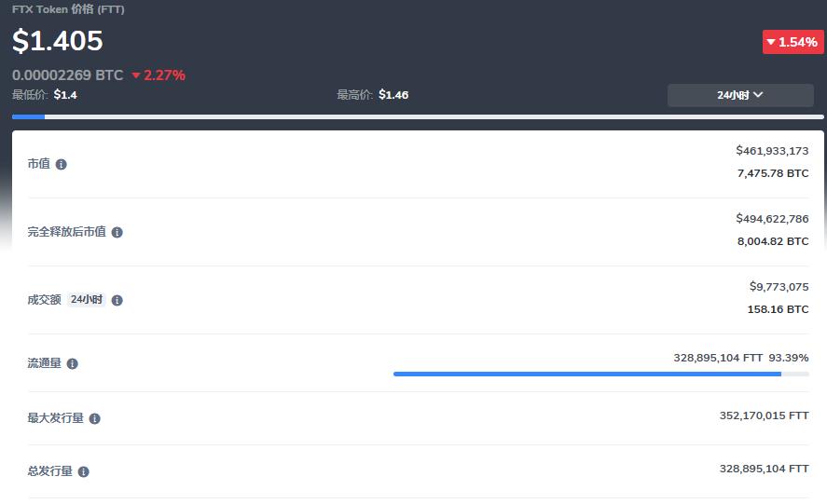Image resolution: width=827 pixels, height=504 pixels.
Task: Click the red 1.54% price change badge
Action: point(793,42)
